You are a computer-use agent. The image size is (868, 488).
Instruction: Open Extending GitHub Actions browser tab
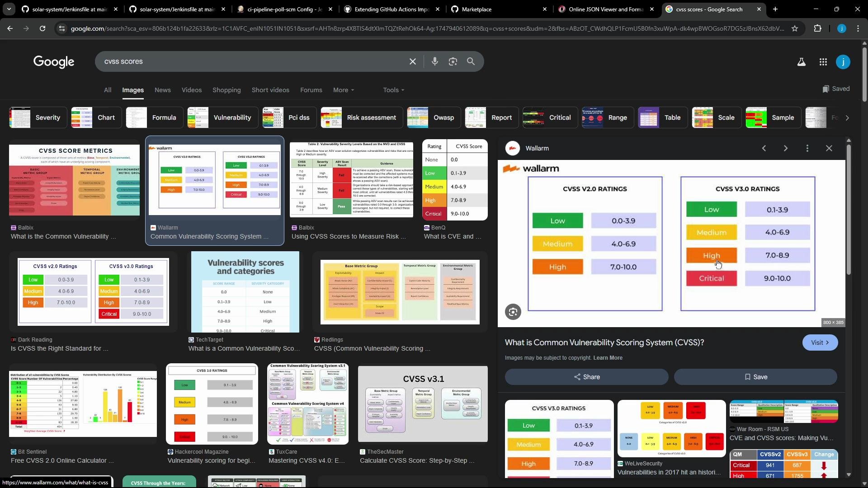(392, 9)
